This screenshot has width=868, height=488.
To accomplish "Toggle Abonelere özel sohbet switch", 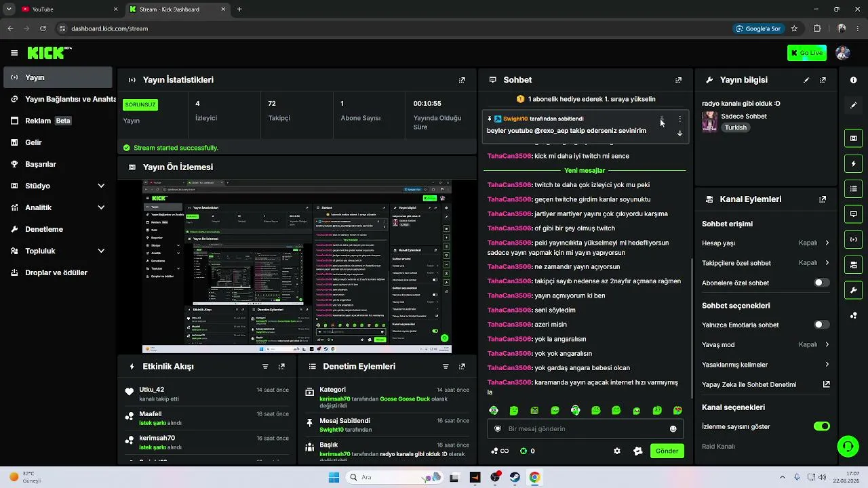I will 821,283.
